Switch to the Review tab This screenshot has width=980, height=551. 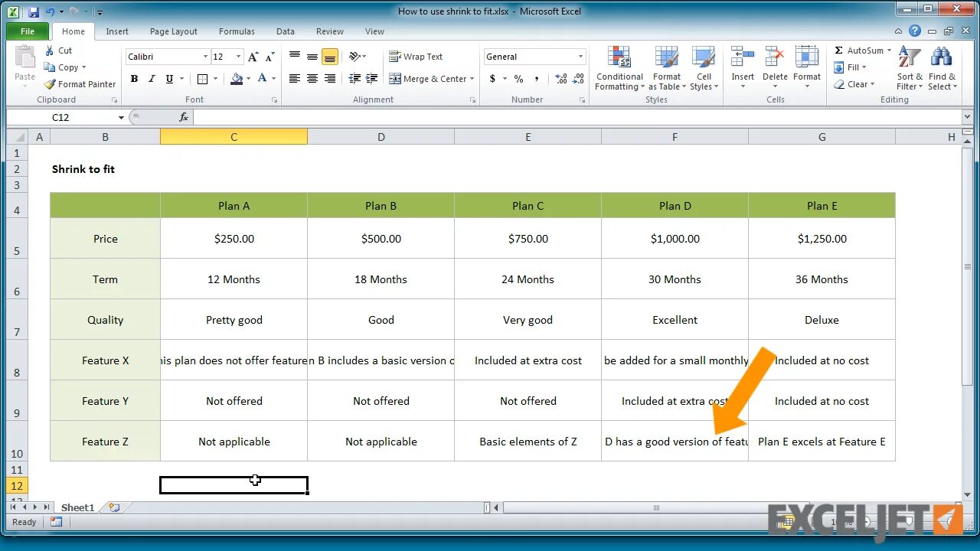[x=330, y=31]
